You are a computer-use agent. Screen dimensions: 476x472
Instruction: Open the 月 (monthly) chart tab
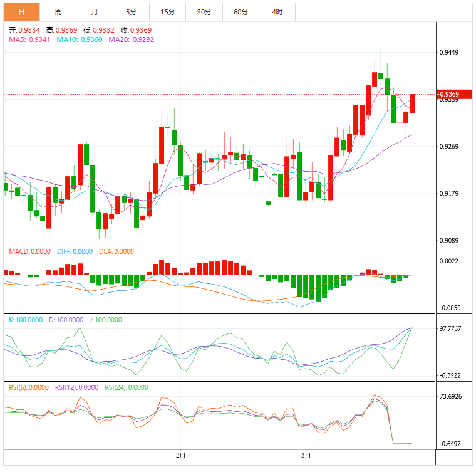coord(94,12)
